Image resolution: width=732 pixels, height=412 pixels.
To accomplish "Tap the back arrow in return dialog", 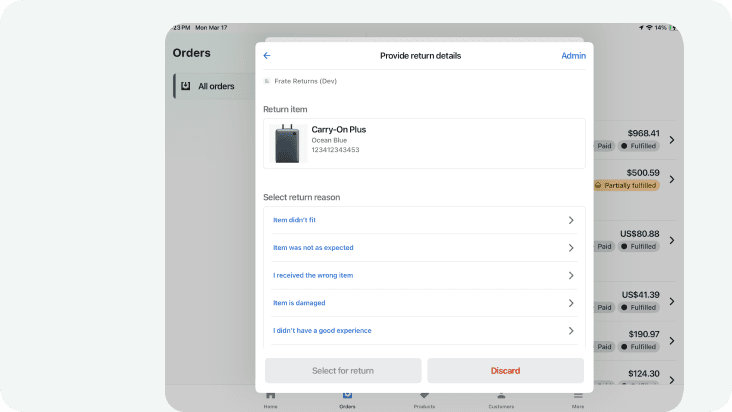I will click(267, 56).
